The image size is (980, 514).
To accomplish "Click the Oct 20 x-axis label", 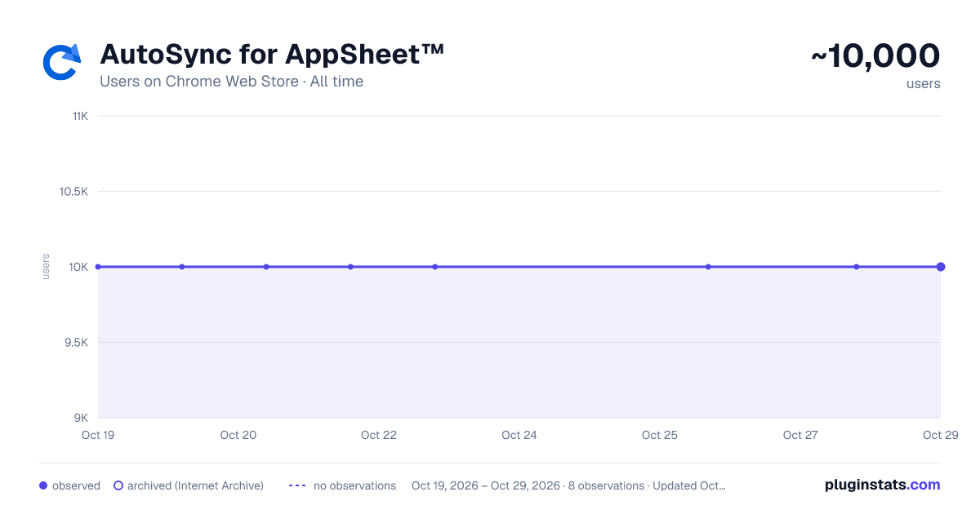I will pos(238,435).
